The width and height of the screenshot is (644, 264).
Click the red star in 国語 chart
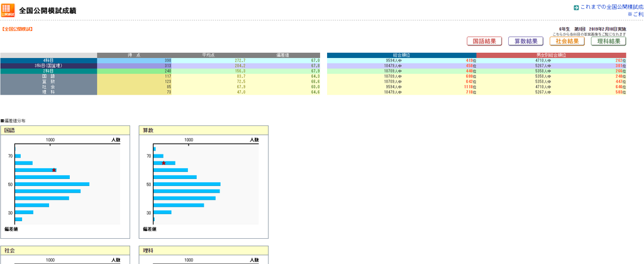click(54, 170)
